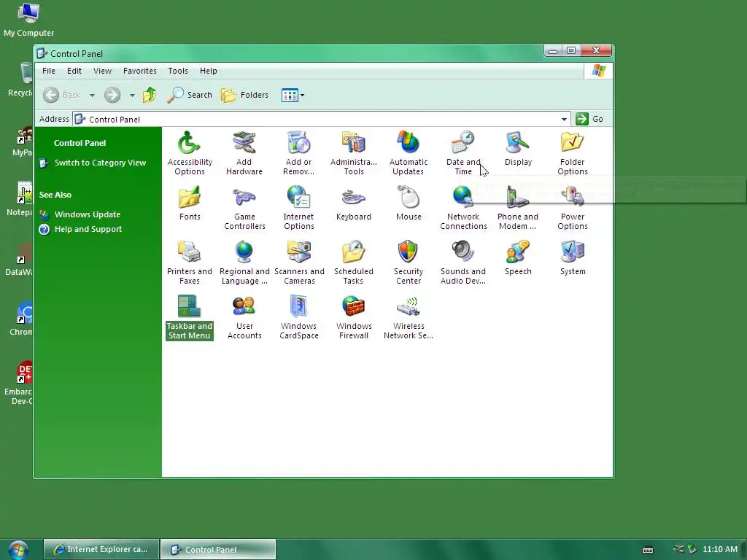
Task: Expand the Address bar dropdown
Action: (564, 119)
